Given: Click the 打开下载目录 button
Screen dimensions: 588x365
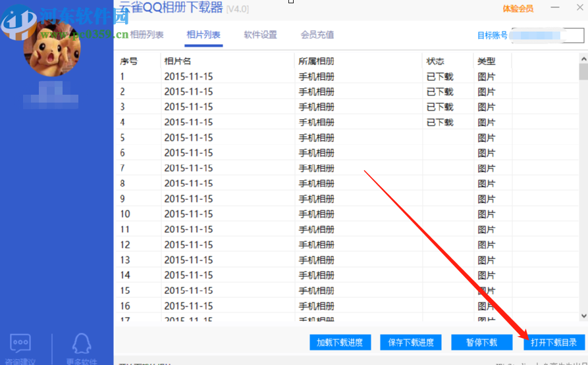Looking at the screenshot, I should pos(554,342).
